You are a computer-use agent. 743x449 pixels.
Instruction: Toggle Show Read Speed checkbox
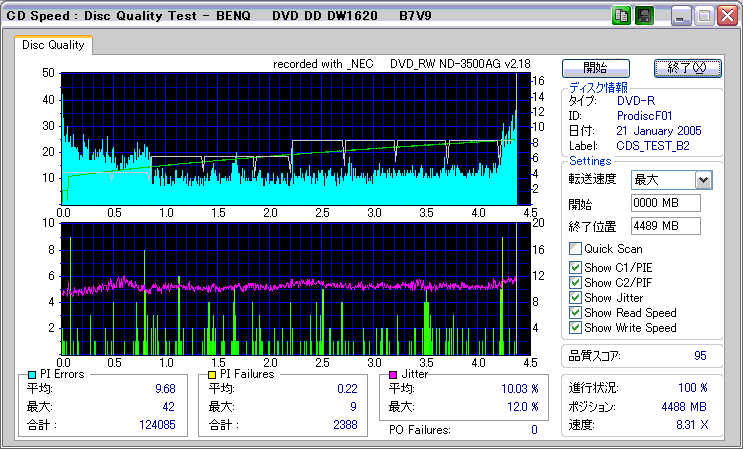point(575,313)
